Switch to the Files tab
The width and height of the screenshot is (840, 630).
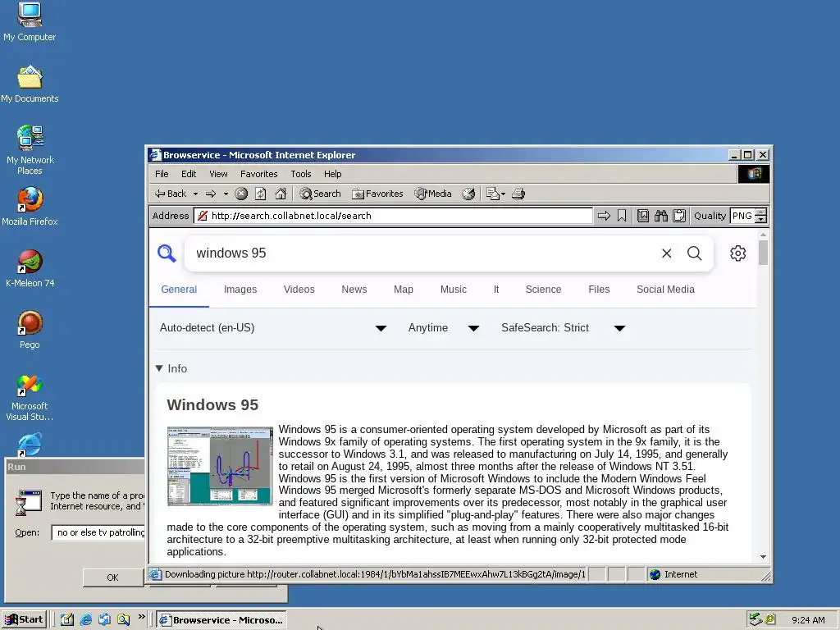pos(599,290)
